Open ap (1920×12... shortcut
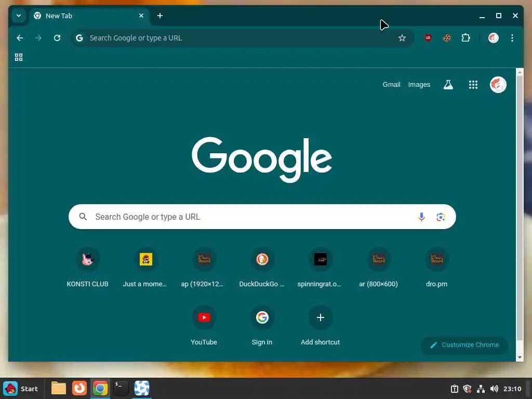This screenshot has height=399, width=532. [x=204, y=268]
